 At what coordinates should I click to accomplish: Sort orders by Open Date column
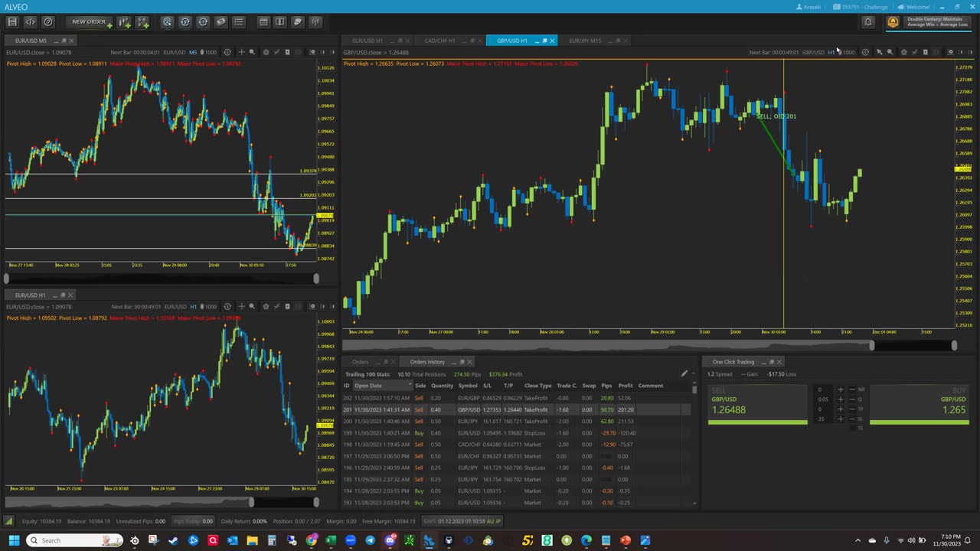click(382, 386)
